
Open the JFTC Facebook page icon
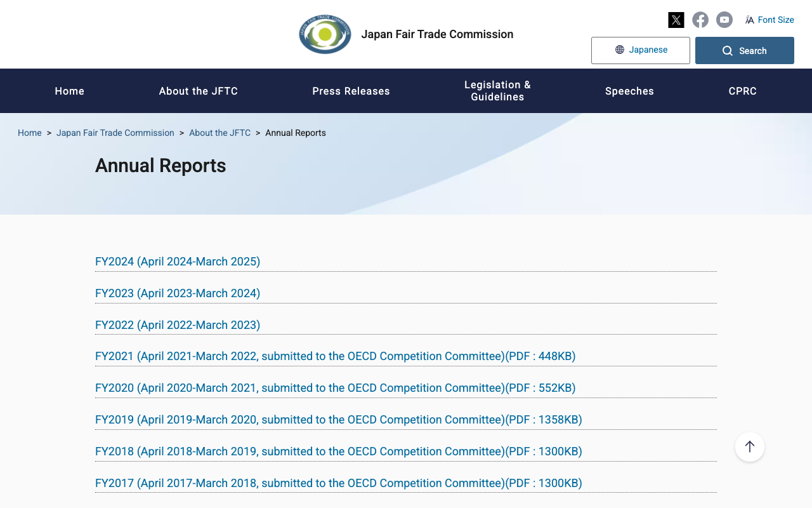tap(700, 20)
